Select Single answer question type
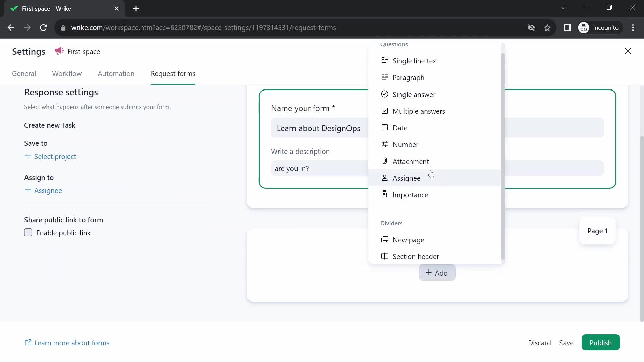The width and height of the screenshot is (644, 362). click(434, 94)
